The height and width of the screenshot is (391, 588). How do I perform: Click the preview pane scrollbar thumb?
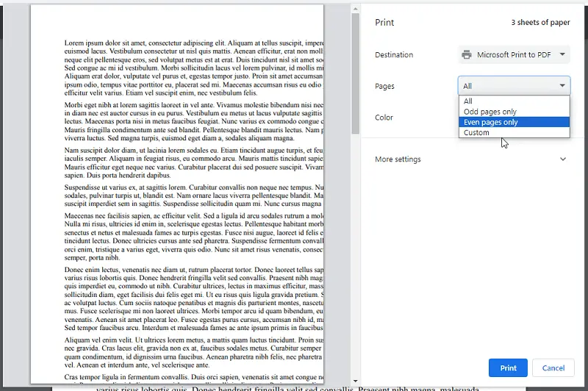tap(355, 73)
